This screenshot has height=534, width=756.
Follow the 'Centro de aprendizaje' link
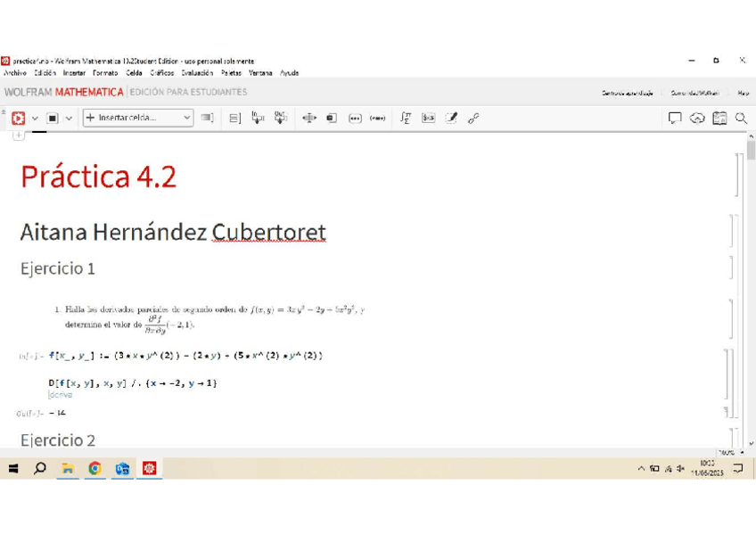(628, 93)
